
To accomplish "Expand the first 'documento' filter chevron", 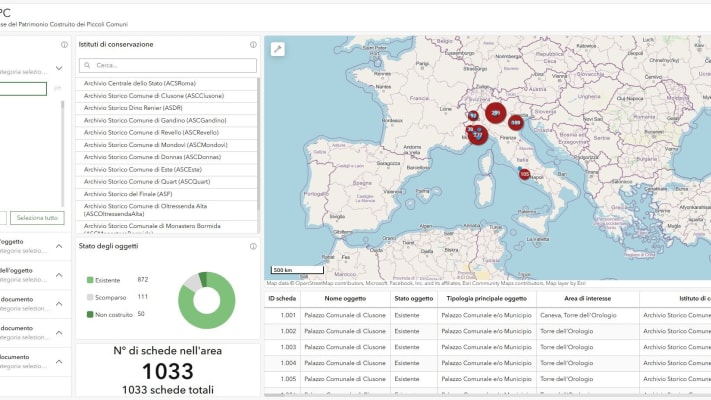I will pyautogui.click(x=59, y=304).
